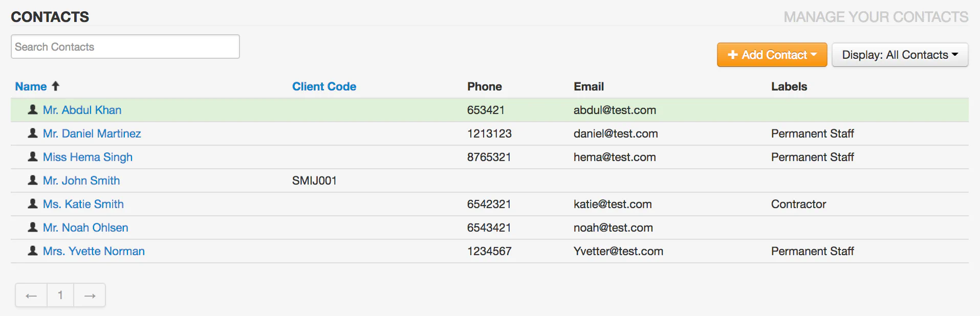Click the Name column header

tap(30, 86)
